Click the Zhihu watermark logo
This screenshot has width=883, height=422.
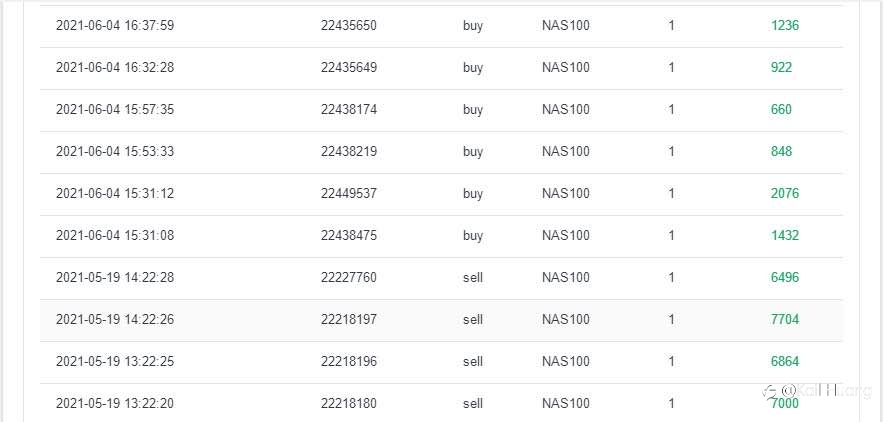point(769,390)
